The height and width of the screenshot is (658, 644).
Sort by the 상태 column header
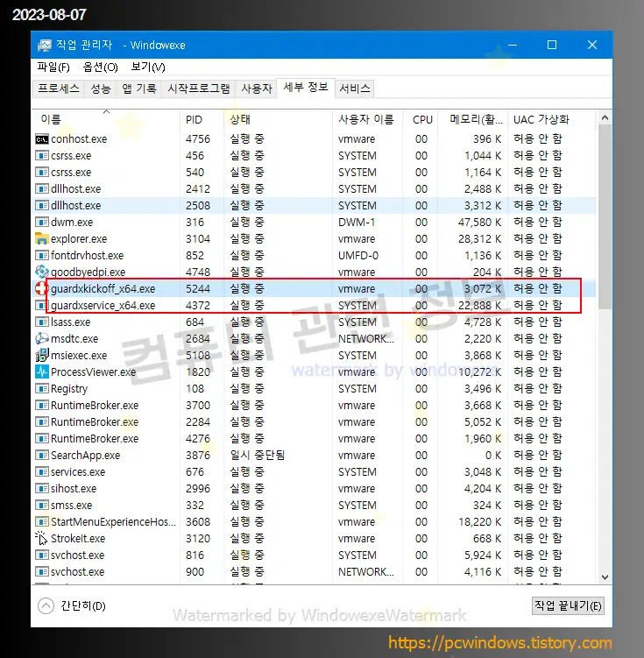[x=278, y=120]
